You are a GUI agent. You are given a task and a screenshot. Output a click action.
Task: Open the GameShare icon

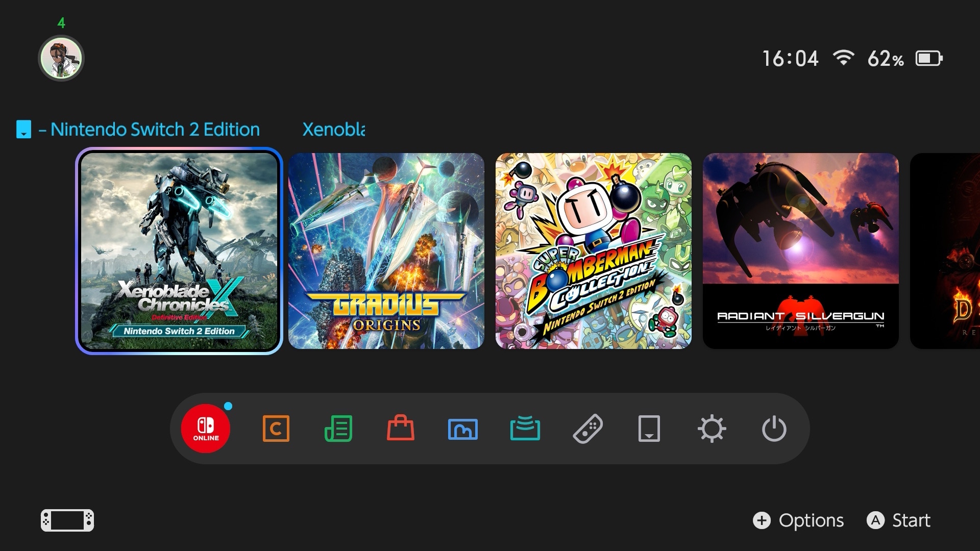pos(525,429)
